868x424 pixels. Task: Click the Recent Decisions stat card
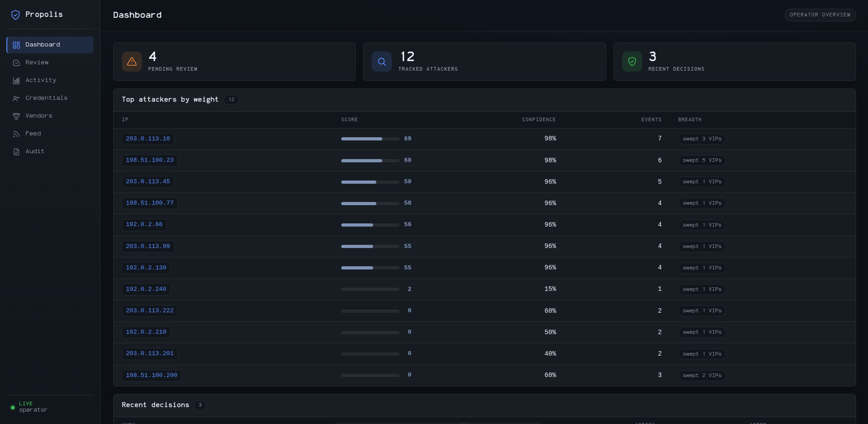tap(735, 62)
